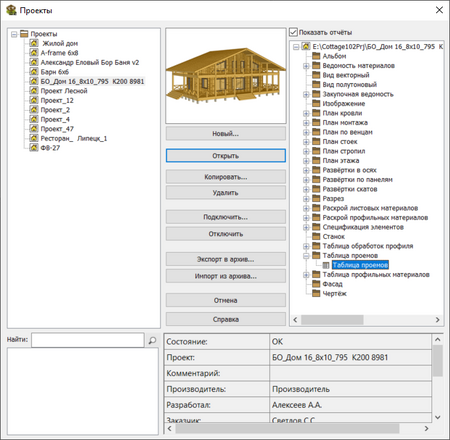Select the ФВ-27 project icon
The width and height of the screenshot is (450, 440).
tap(34, 147)
